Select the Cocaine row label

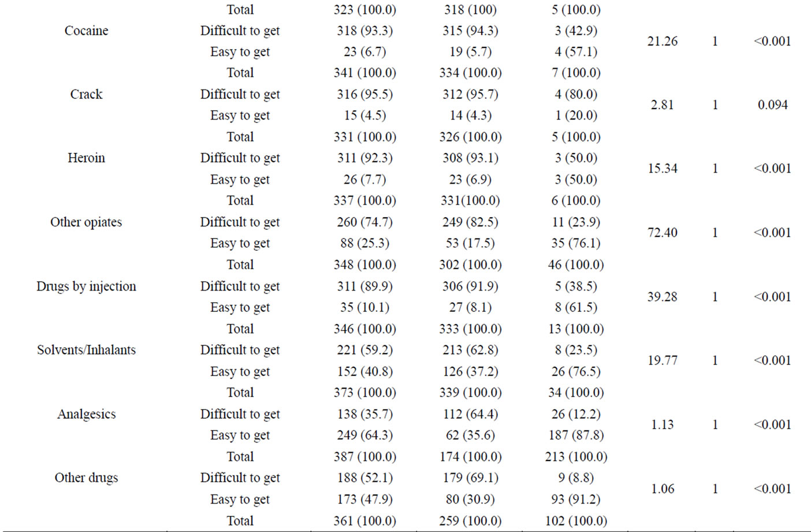point(86,31)
